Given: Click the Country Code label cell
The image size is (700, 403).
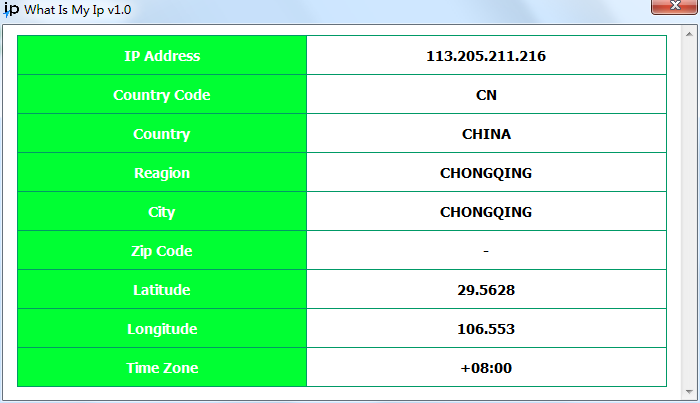Looking at the screenshot, I should click(x=162, y=95).
